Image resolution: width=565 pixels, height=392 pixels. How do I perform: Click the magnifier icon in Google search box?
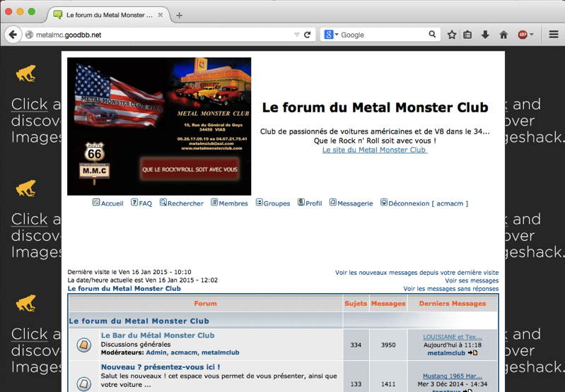(432, 35)
